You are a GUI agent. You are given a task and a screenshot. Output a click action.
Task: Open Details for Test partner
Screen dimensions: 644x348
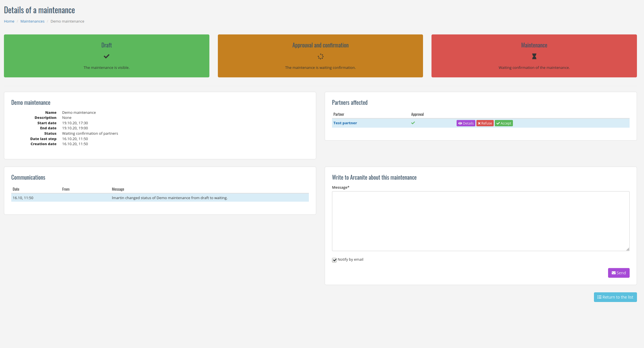466,123
